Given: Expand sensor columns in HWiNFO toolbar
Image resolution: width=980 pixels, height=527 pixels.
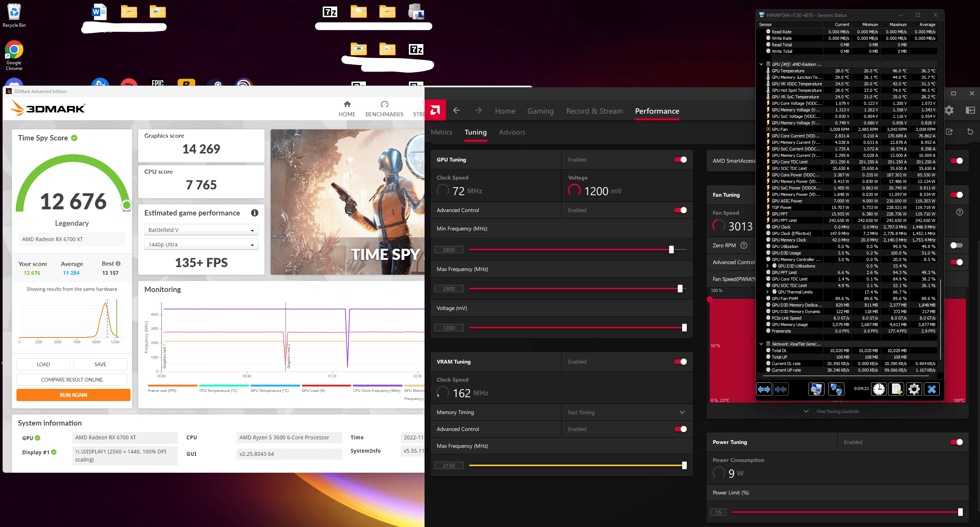Looking at the screenshot, I should (764, 389).
